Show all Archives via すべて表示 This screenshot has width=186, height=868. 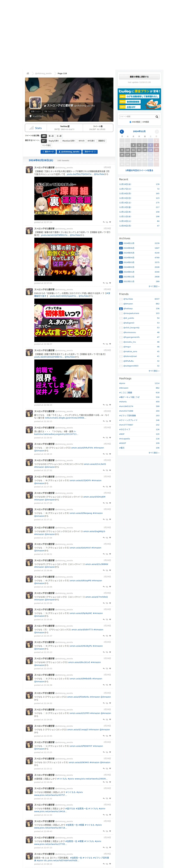pos(154,286)
